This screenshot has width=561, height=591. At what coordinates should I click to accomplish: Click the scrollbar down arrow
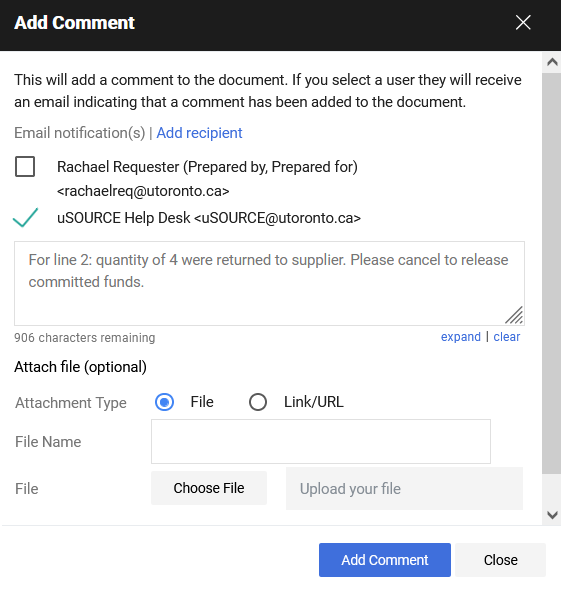[552, 515]
